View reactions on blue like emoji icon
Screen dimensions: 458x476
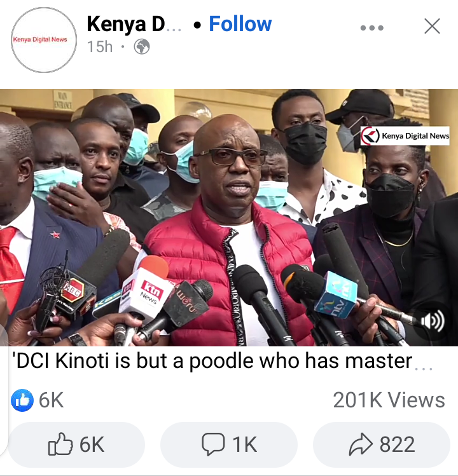pyautogui.click(x=22, y=400)
